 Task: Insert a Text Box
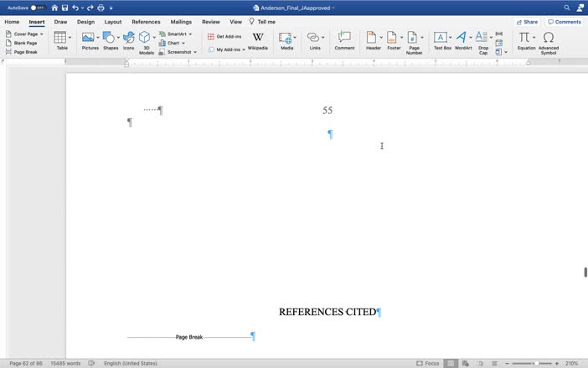442,41
